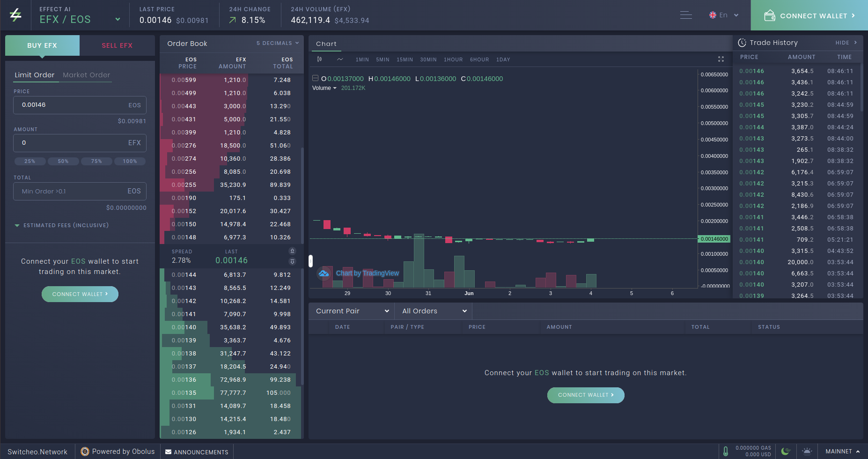Expand Estimated Fees (Inclusive)

62,225
